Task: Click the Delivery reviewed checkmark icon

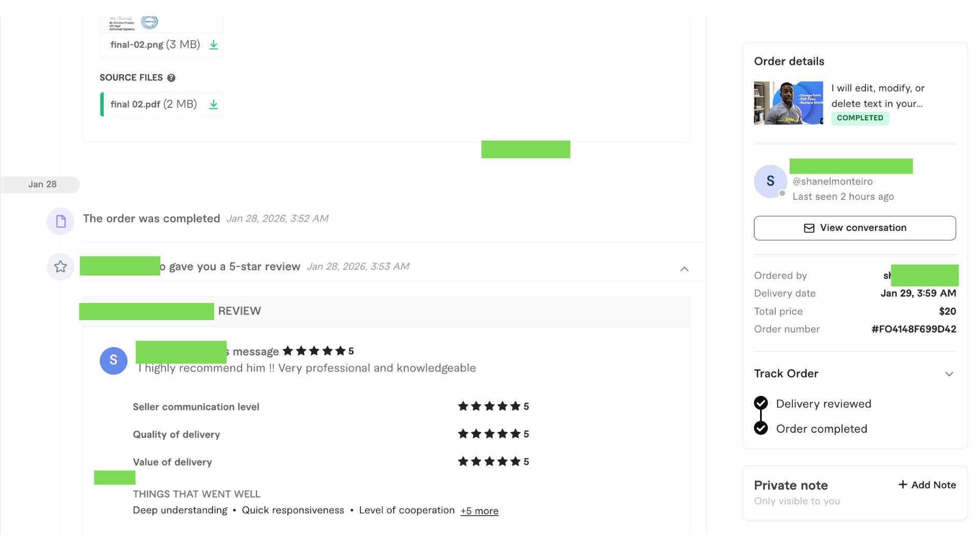Action: click(761, 403)
